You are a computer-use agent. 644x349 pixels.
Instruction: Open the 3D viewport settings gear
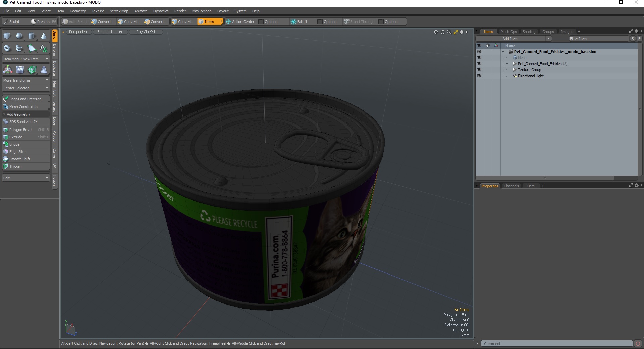coord(461,32)
